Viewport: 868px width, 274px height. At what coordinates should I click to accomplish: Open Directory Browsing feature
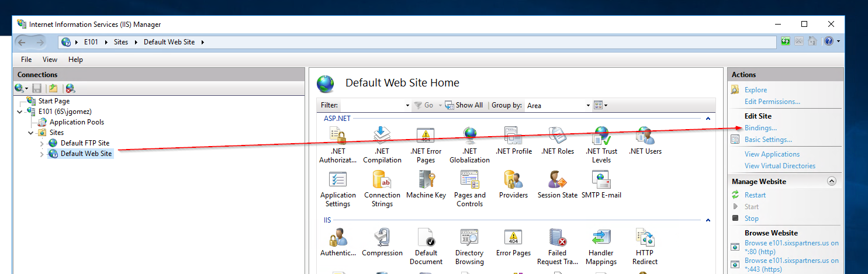tap(469, 247)
